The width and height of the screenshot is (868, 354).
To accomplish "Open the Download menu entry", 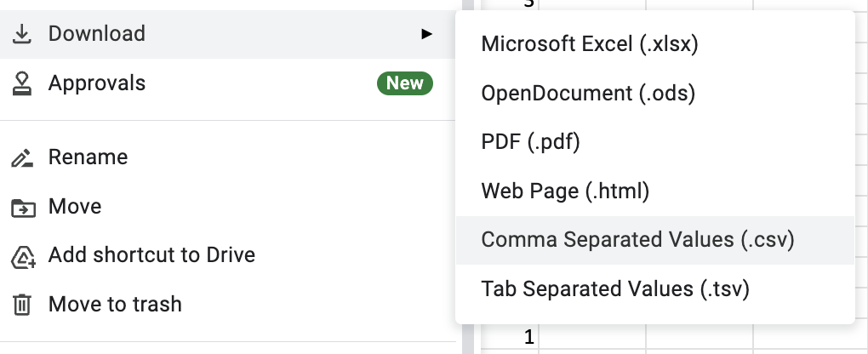I will click(x=227, y=34).
